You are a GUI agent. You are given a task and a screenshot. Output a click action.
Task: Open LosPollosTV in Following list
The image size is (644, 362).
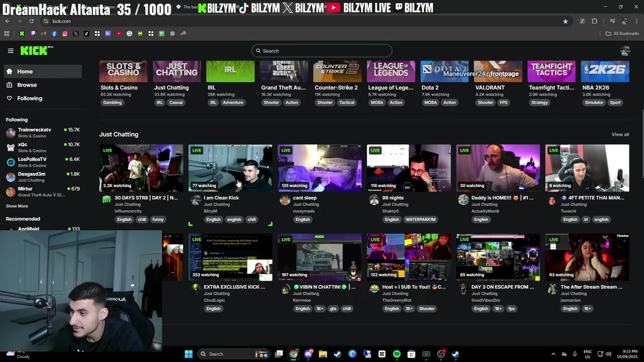click(x=43, y=162)
